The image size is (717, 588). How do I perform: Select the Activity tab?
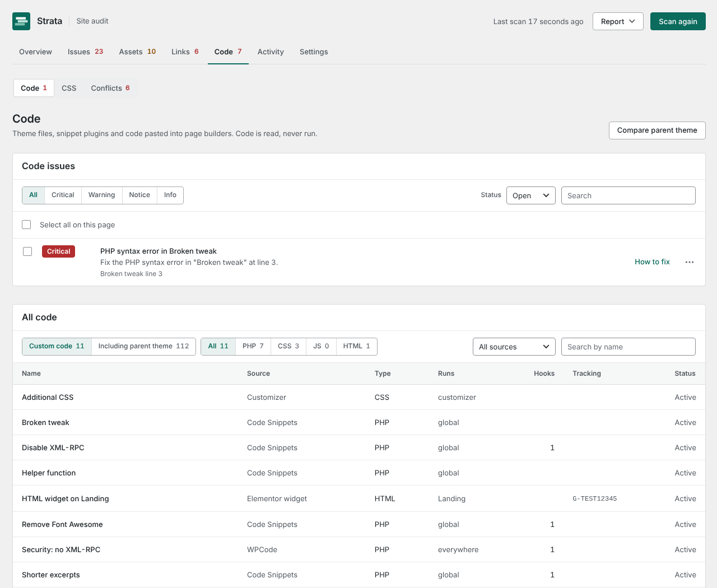(271, 52)
